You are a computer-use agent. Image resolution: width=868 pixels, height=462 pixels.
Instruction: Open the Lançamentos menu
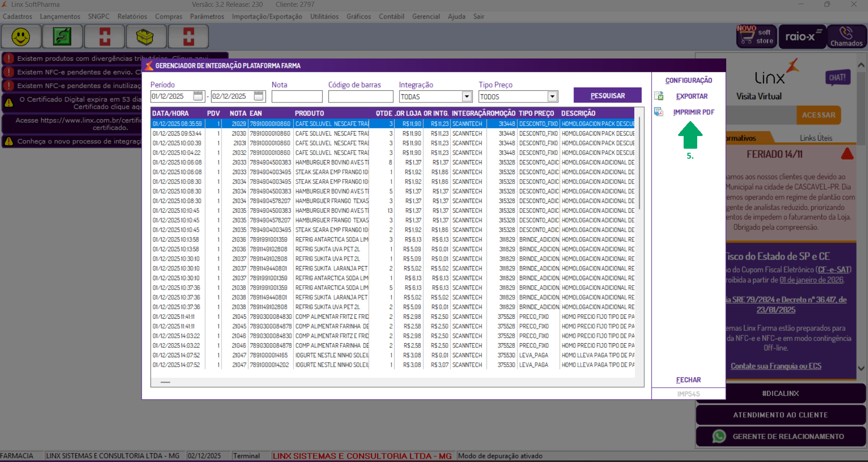click(60, 17)
